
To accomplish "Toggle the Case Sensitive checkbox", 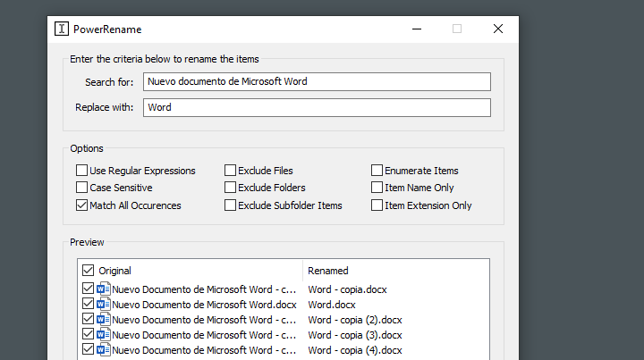I will point(82,188).
